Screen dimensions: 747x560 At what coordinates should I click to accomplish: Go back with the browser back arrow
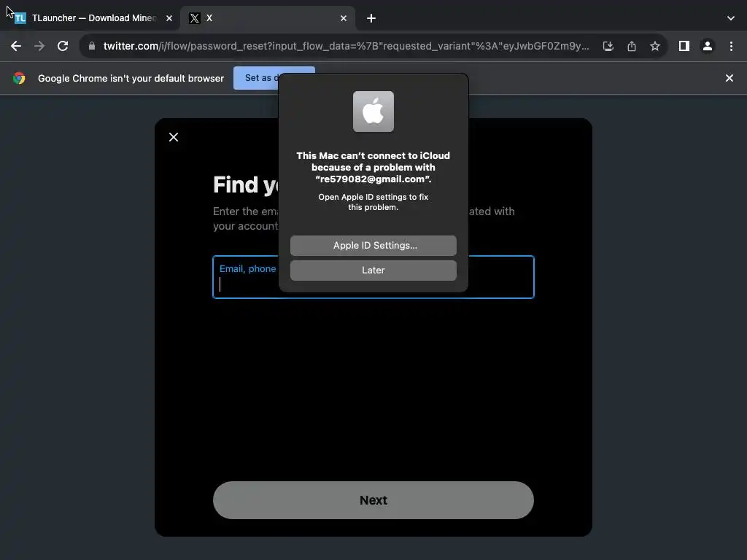[16, 46]
